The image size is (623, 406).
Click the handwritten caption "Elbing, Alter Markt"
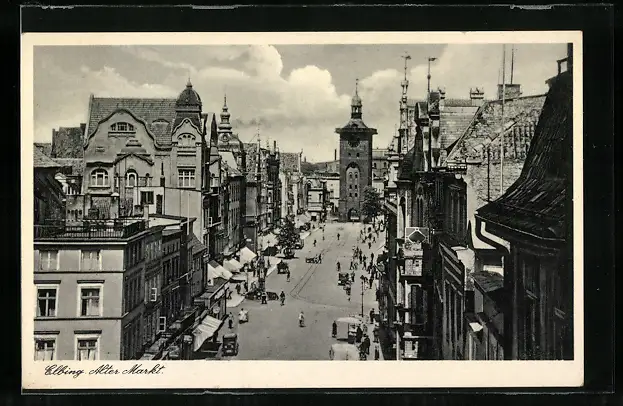click(x=104, y=370)
